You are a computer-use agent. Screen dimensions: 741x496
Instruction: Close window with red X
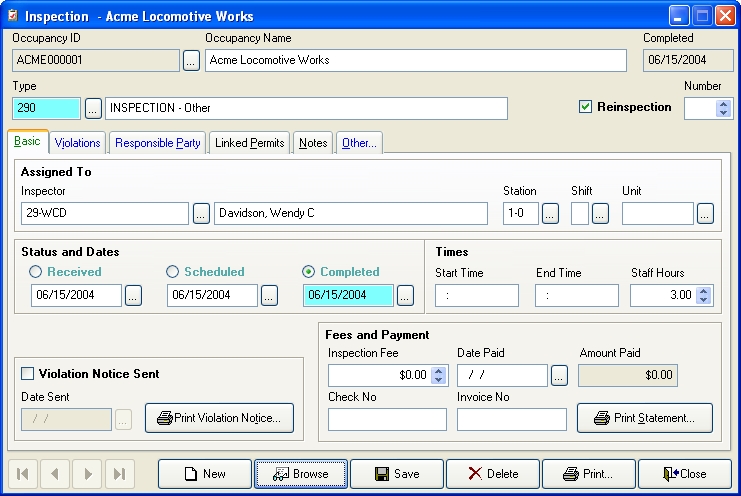725,16
